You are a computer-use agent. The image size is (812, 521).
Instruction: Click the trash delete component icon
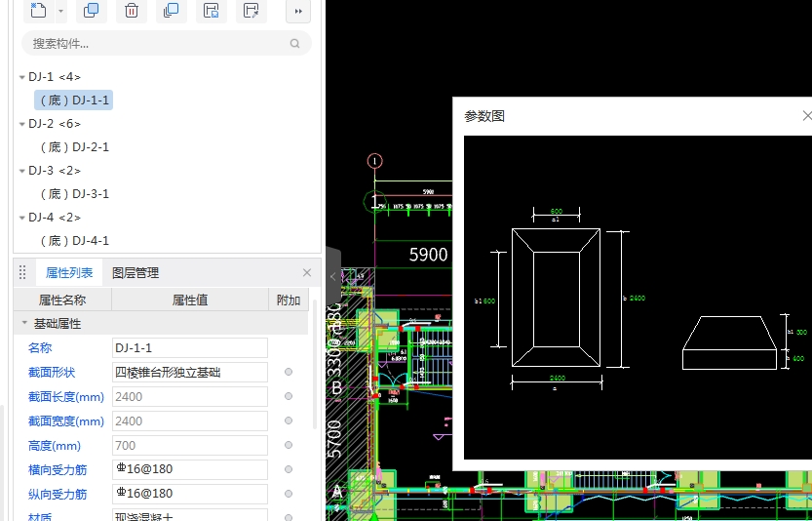tap(132, 11)
